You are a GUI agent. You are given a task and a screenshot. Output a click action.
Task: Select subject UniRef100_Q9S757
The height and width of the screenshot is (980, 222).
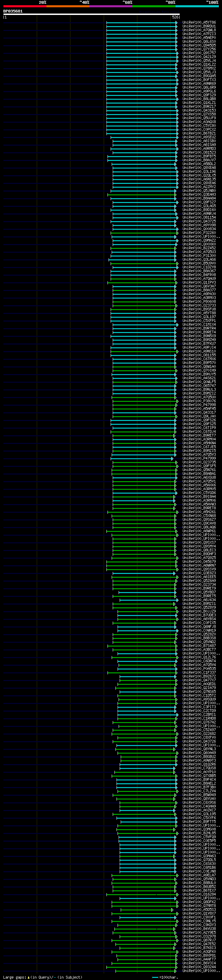point(199,53)
